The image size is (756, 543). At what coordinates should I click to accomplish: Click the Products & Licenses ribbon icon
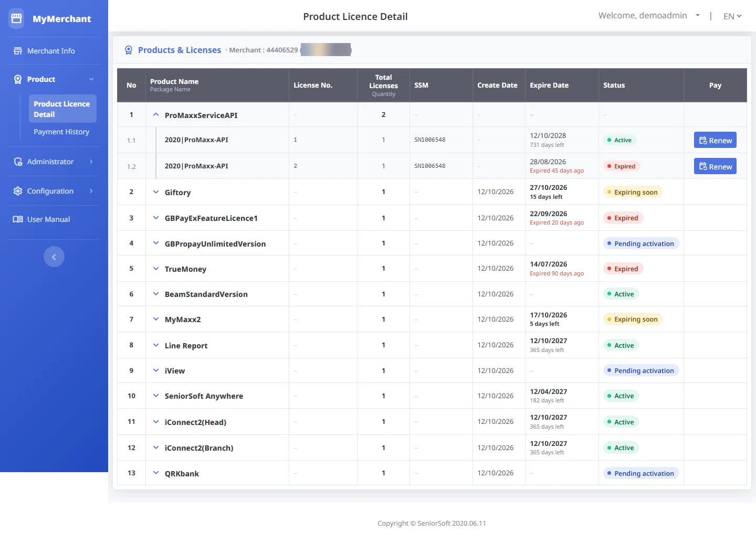[x=129, y=50]
